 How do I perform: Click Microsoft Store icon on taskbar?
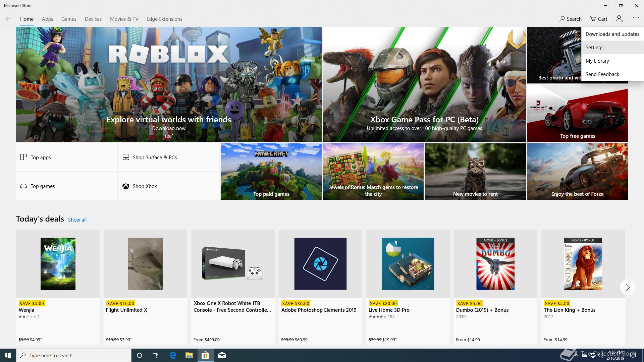[205, 355]
